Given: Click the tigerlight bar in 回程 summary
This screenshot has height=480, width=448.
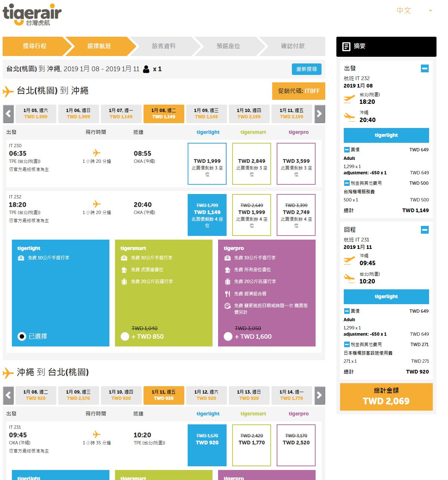Looking at the screenshot, I should tap(386, 297).
